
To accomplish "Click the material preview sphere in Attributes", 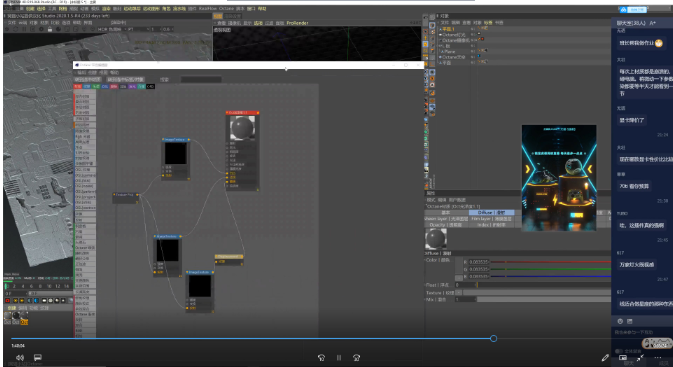I will click(x=436, y=239).
